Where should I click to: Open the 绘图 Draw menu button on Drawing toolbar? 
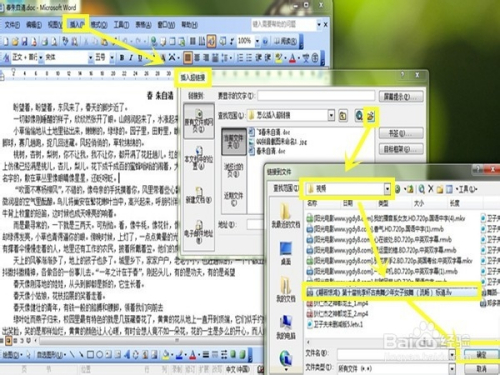pos(12,354)
